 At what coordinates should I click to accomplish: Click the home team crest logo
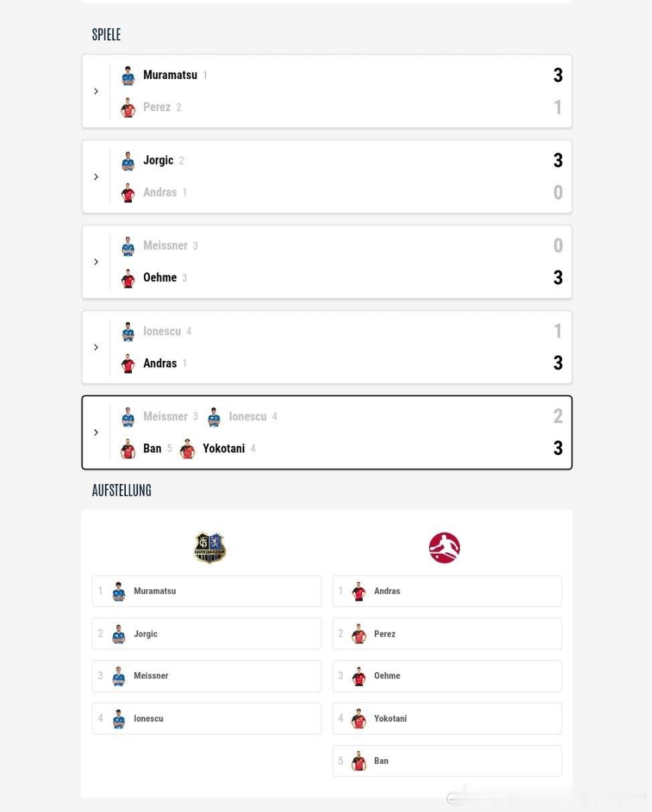click(x=210, y=548)
